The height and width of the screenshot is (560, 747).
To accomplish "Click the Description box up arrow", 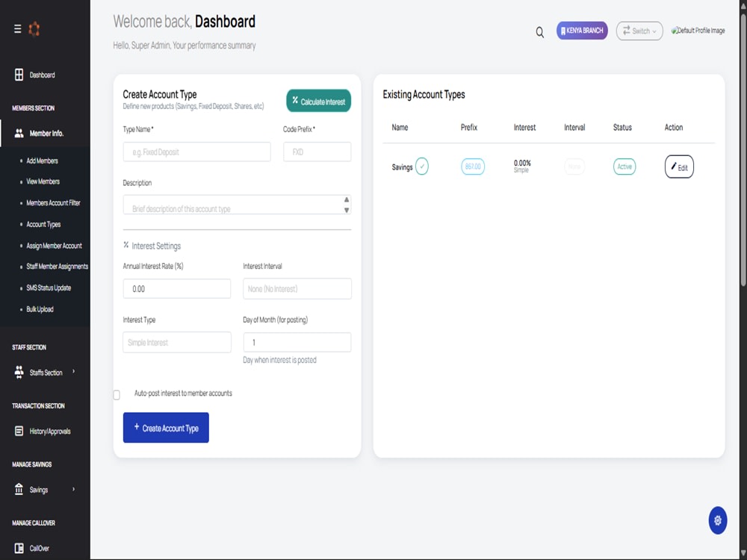I will click(x=347, y=199).
